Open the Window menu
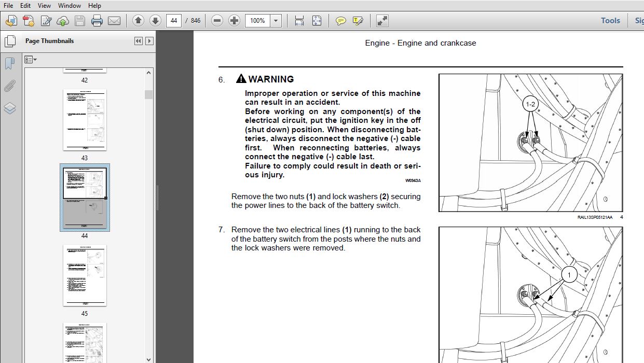Viewport: 644px width, 363px height. (69, 6)
